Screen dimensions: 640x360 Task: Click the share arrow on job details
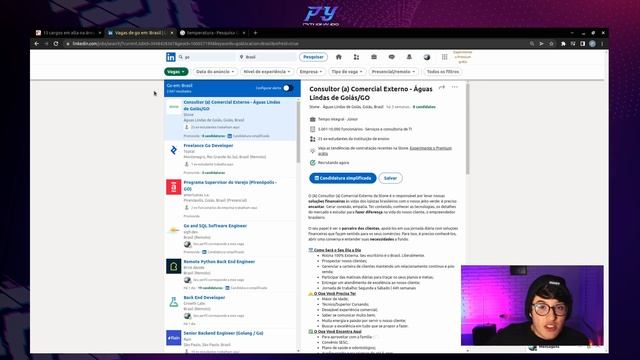click(442, 87)
